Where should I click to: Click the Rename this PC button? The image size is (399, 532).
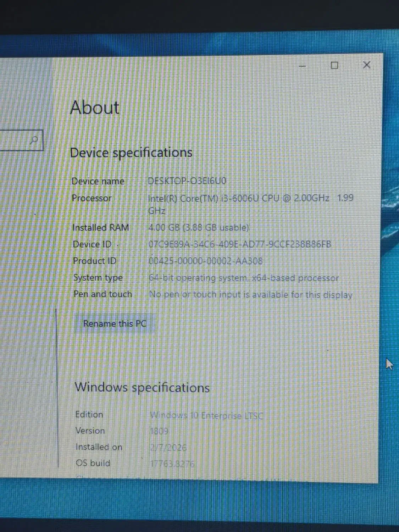coord(115,323)
